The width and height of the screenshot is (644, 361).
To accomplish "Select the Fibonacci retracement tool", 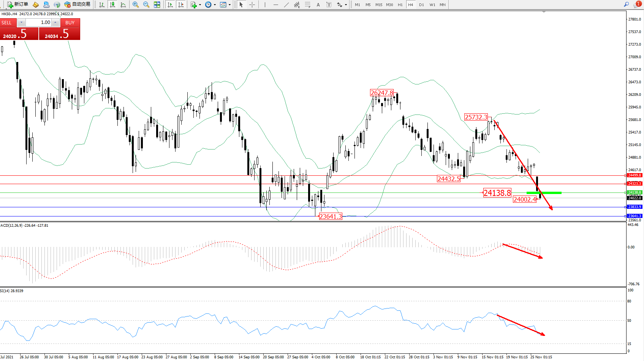I will (x=308, y=5).
